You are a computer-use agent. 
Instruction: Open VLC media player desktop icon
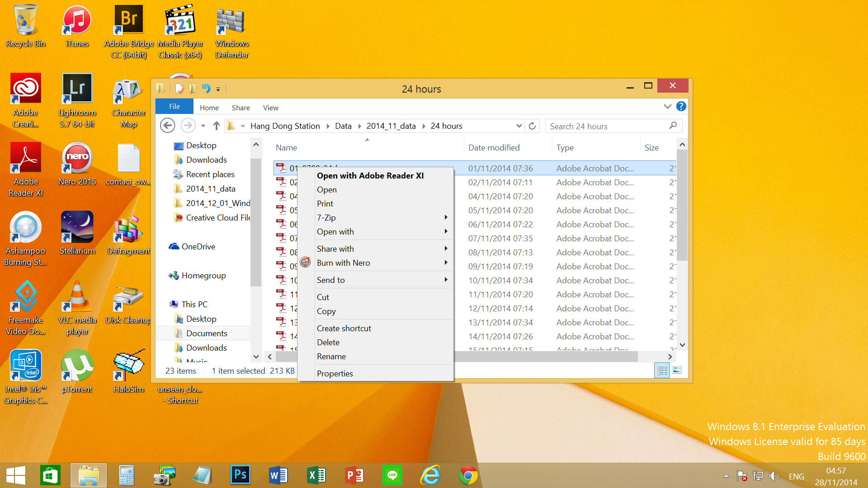tap(77, 308)
